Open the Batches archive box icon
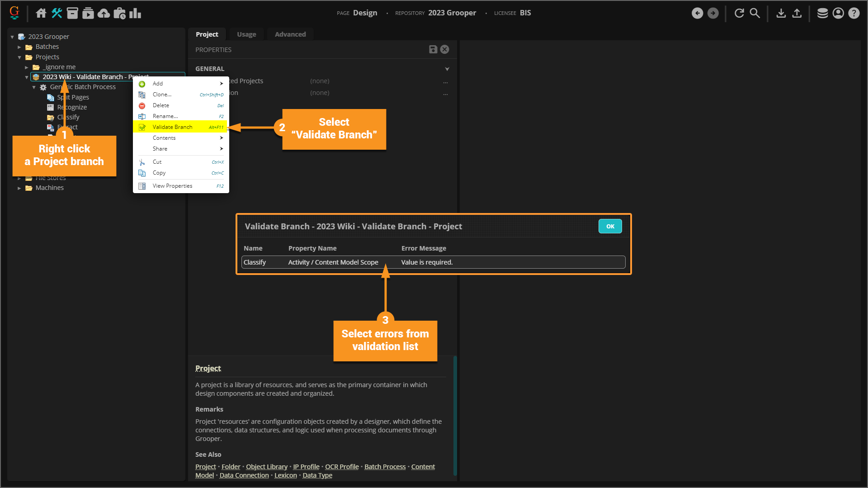This screenshot has width=868, height=488. tap(72, 13)
